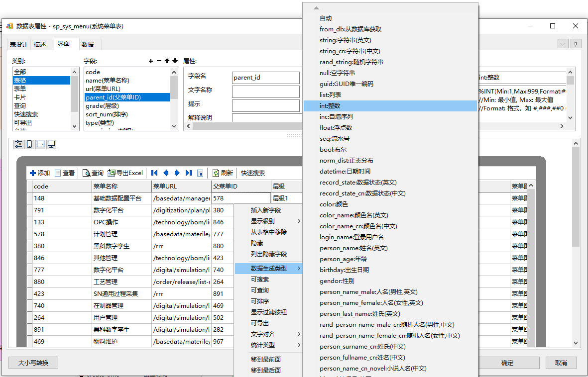
Task: Choose 移到最后面 in context menu
Action: (x=268, y=370)
